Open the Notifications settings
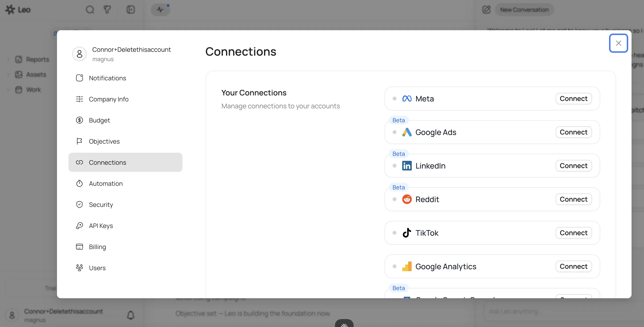This screenshot has width=644, height=327. pos(125,78)
